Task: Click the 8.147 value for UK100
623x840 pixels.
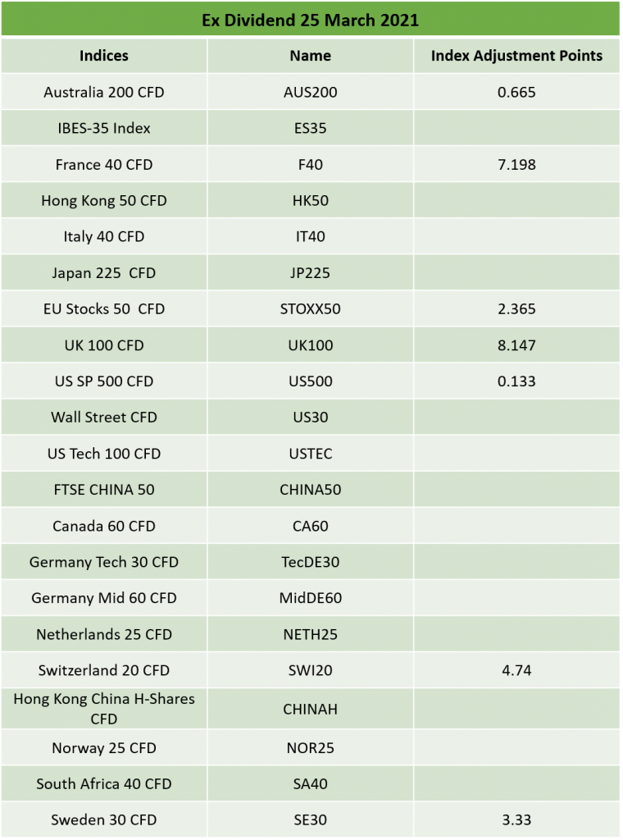Action: [x=516, y=345]
